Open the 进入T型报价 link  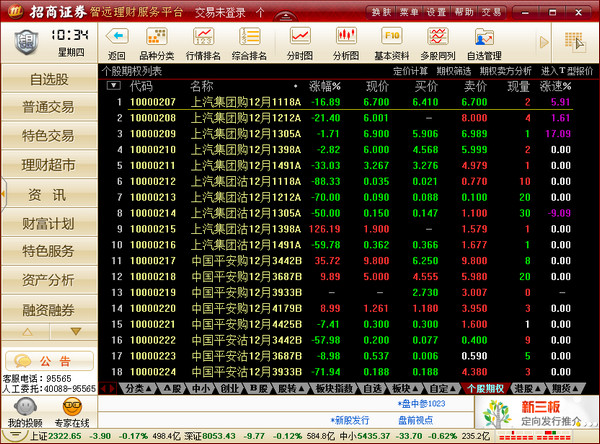tap(567, 71)
